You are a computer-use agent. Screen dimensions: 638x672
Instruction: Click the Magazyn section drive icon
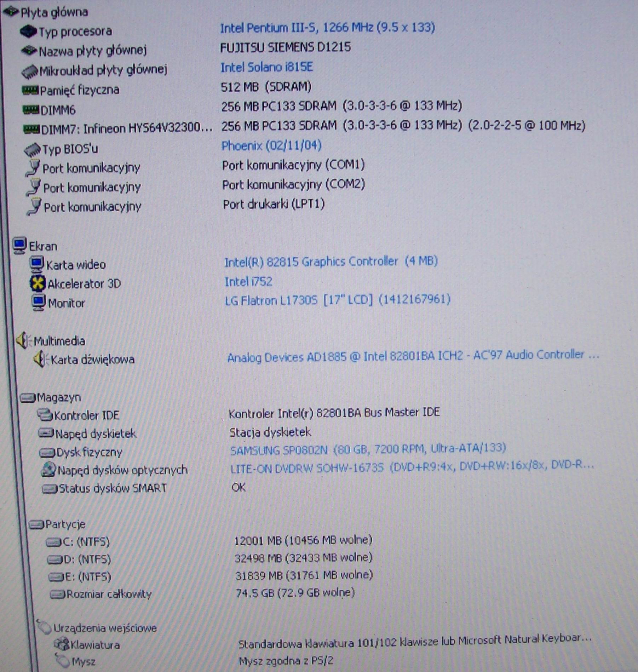coord(28,398)
